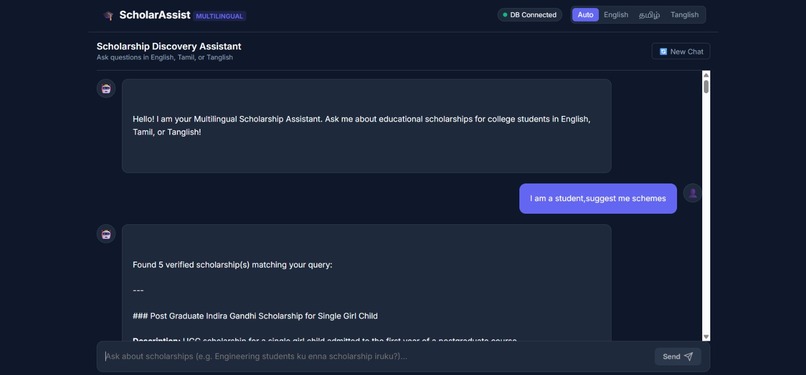Screen dimensions: 806x375
Task: Click the MULTILINGUAL badge
Action: pos(219,16)
